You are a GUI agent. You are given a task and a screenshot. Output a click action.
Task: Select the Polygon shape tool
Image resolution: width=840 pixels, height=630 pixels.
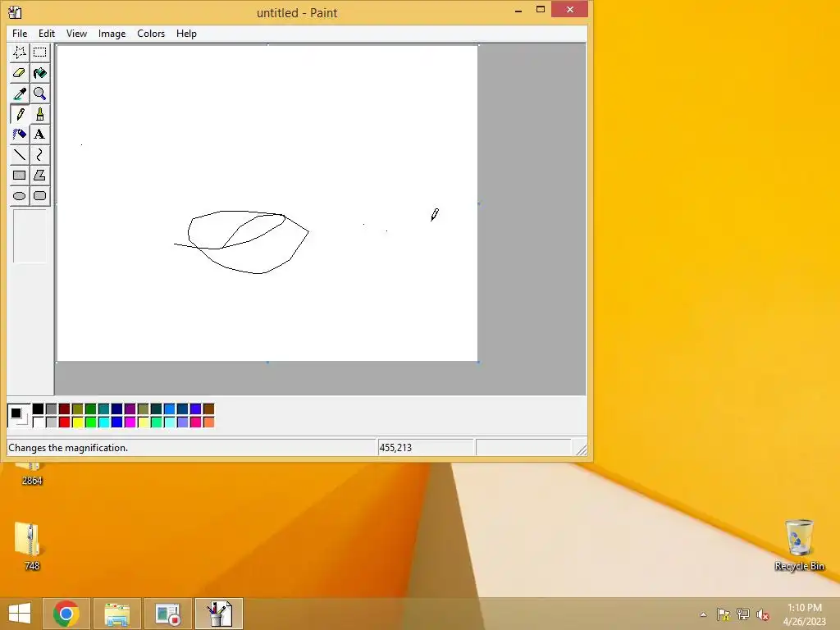[39, 176]
